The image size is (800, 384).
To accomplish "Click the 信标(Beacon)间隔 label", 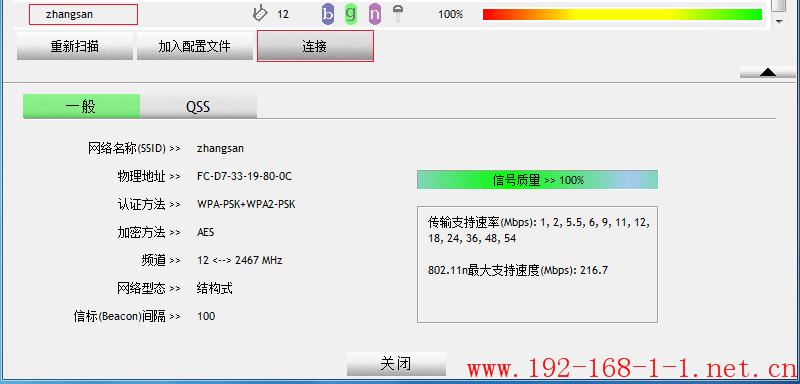I will (x=127, y=316).
